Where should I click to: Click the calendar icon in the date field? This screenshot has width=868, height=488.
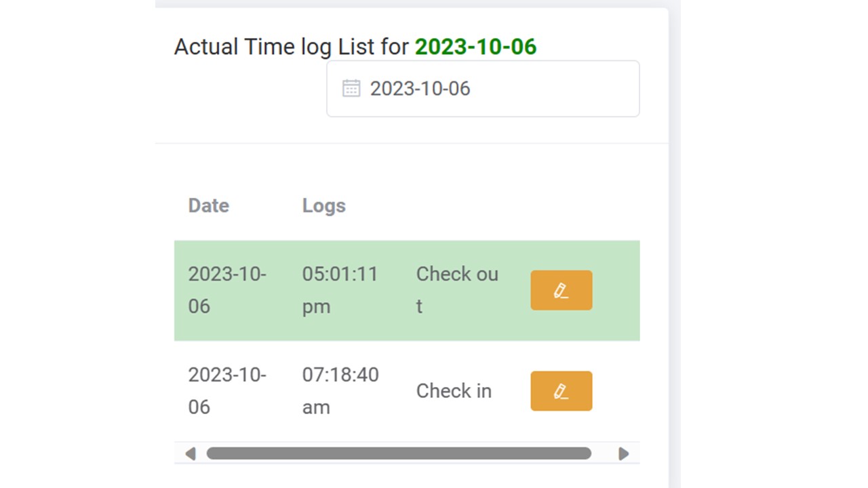(351, 89)
